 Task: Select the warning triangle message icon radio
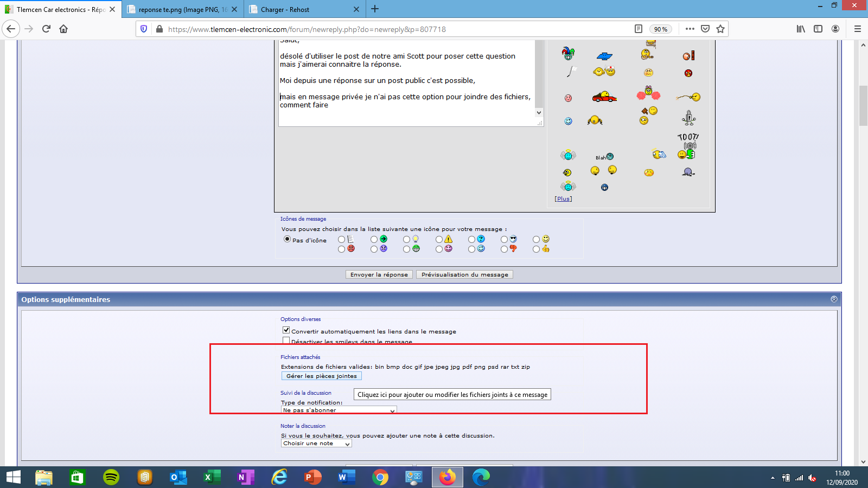[439, 239]
